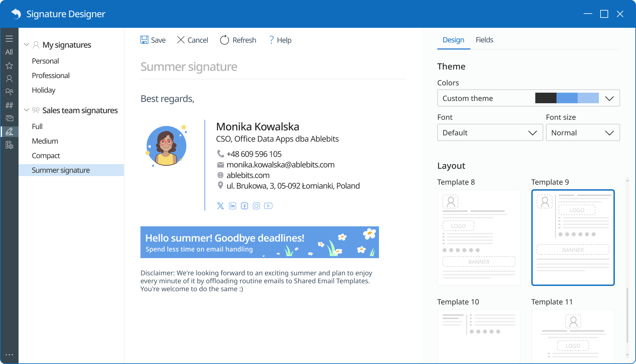The image size is (636, 364).
Task: Select Template 9 layout
Action: point(573,237)
